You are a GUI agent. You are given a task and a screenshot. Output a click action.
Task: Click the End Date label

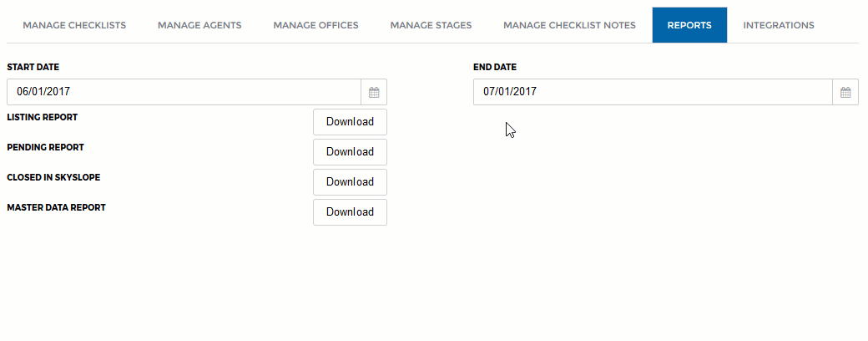494,67
